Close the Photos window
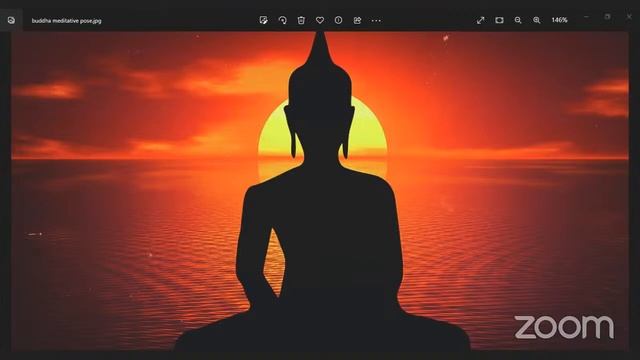Image resolution: width=640 pixels, height=360 pixels. [x=629, y=17]
